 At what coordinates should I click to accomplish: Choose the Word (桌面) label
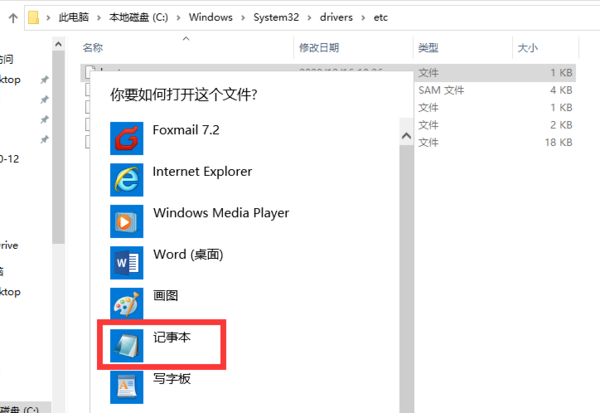[x=188, y=254]
